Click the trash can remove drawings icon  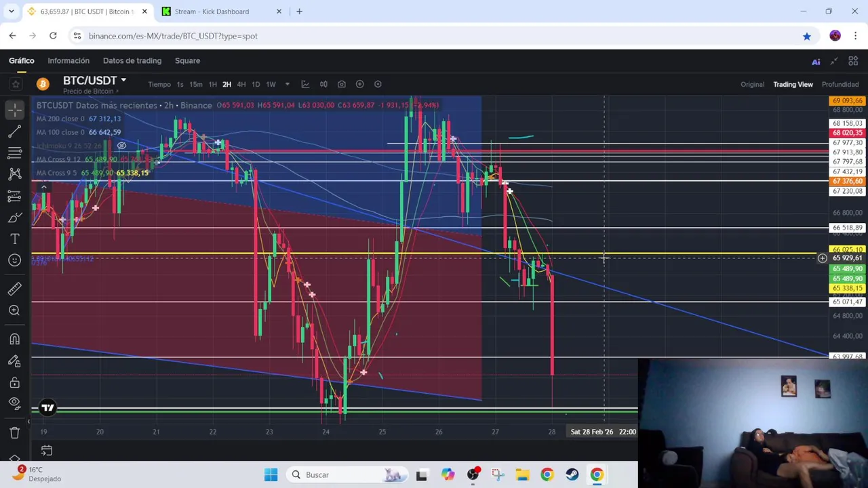pos(14,432)
